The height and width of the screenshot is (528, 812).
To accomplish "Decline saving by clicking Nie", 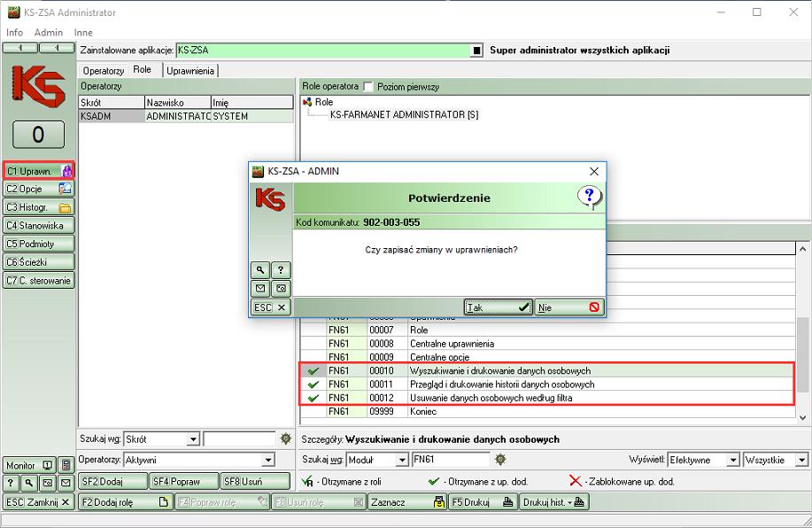I will 568,307.
